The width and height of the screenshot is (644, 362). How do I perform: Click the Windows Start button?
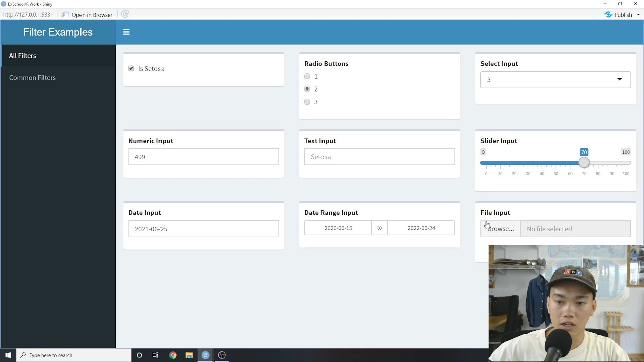point(8,355)
